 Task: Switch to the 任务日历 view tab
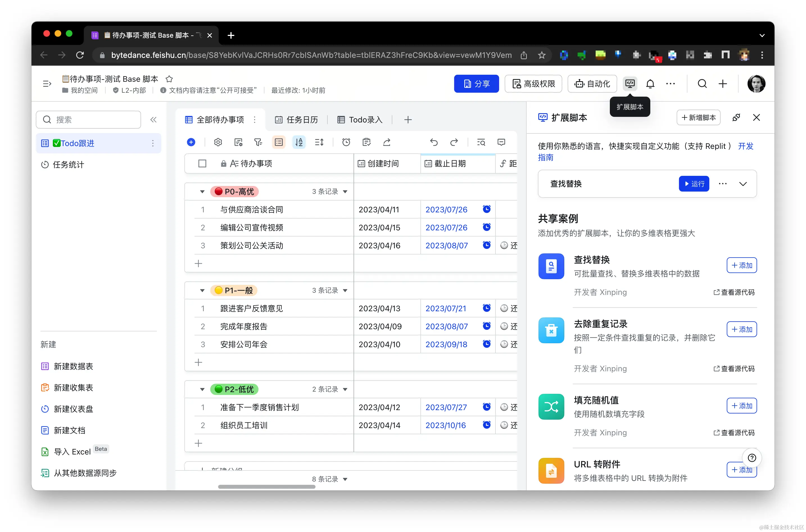click(x=296, y=120)
